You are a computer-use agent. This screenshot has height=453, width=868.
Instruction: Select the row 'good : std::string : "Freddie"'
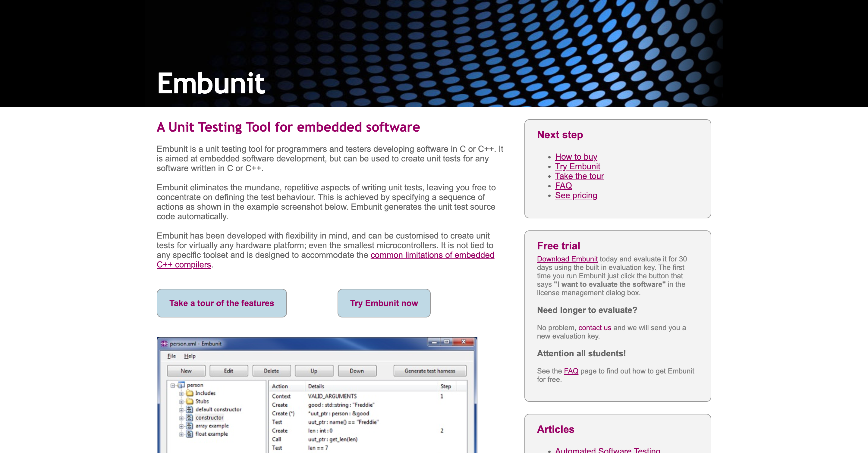[367, 405]
